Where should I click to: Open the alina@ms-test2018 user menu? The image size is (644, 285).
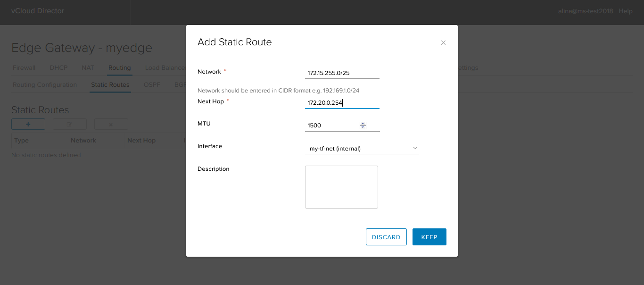[586, 11]
